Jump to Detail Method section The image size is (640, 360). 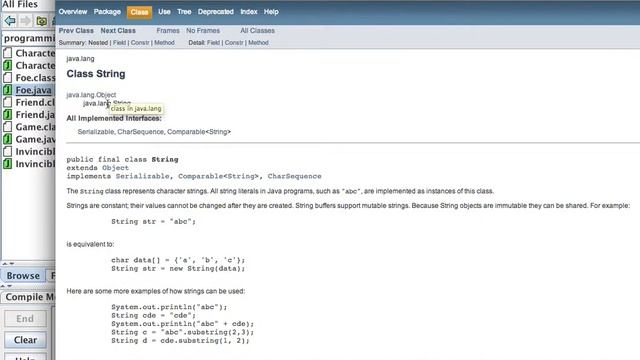click(x=258, y=42)
